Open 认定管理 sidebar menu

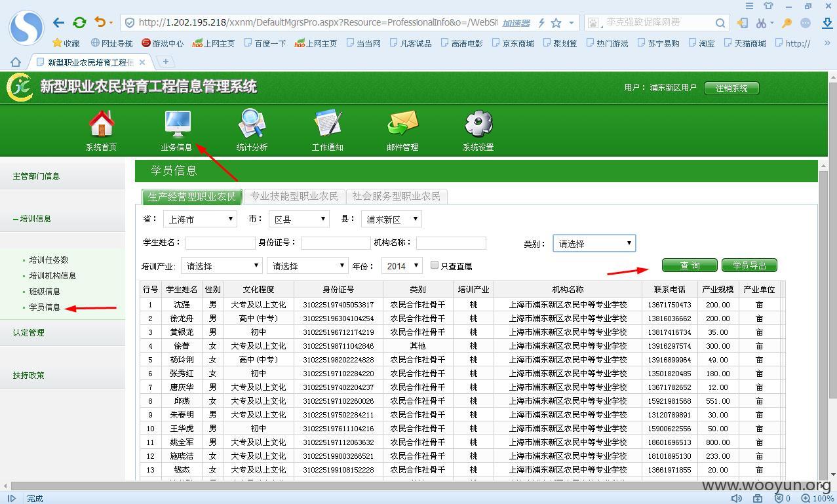pos(28,333)
